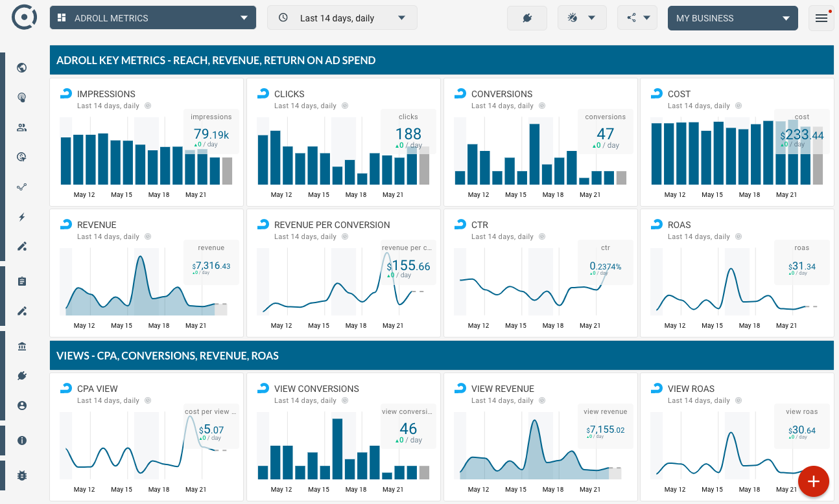The image size is (839, 504).
Task: Click the $7,155.02 view revenue value
Action: pyautogui.click(x=605, y=430)
